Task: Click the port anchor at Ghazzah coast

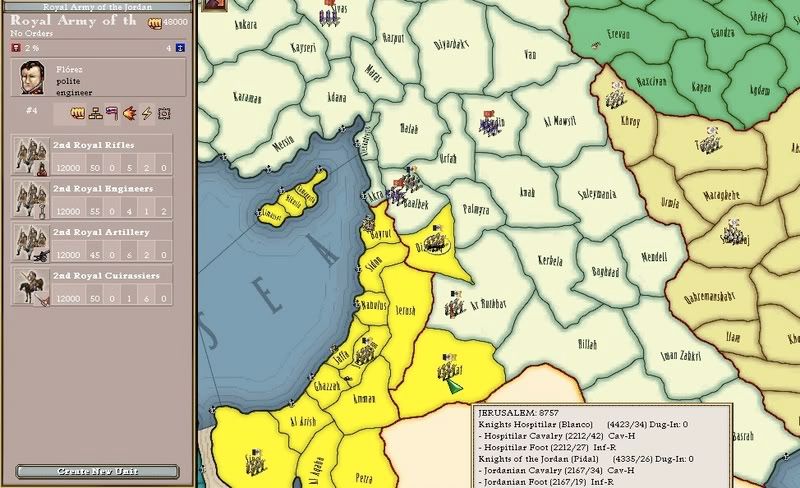Action: click(311, 377)
